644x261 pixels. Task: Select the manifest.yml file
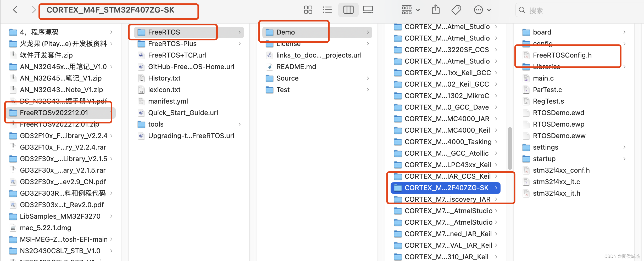point(189,101)
